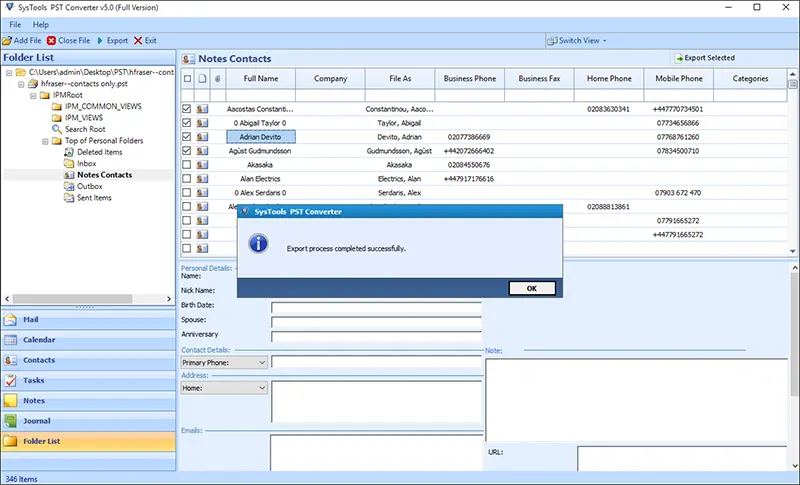Screen dimensions: 800x485
Task: Collapse the root PST path node
Action: (x=9, y=72)
